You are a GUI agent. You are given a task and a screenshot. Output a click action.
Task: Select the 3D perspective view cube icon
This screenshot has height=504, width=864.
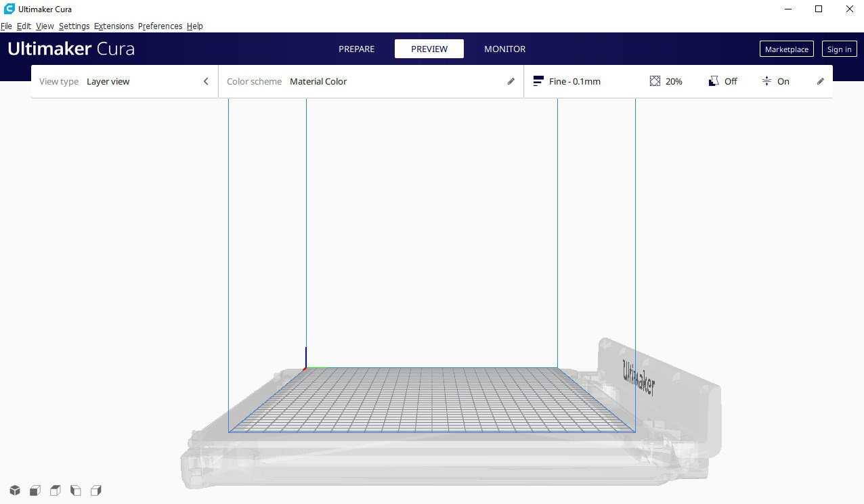click(x=15, y=490)
